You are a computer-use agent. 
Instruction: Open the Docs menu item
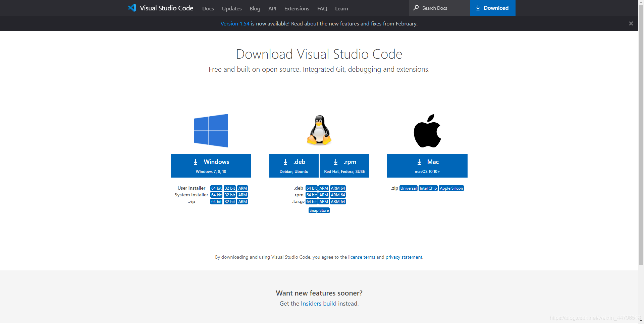[208, 8]
